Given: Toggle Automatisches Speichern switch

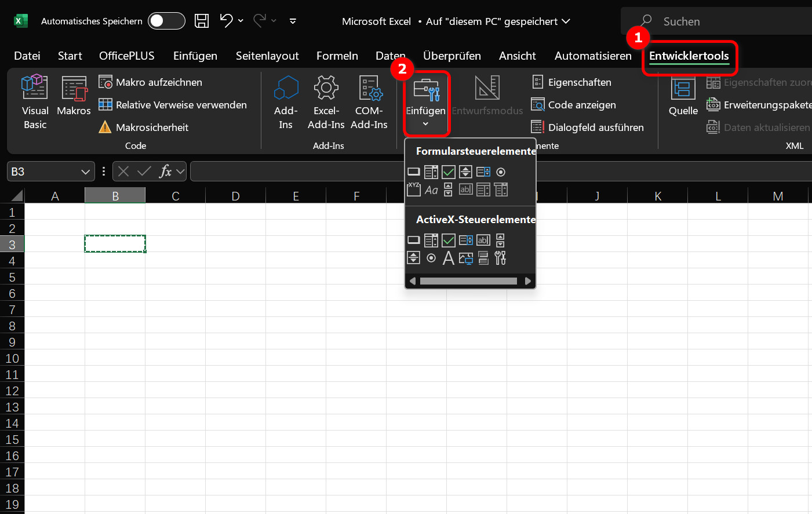Looking at the screenshot, I should (x=166, y=21).
